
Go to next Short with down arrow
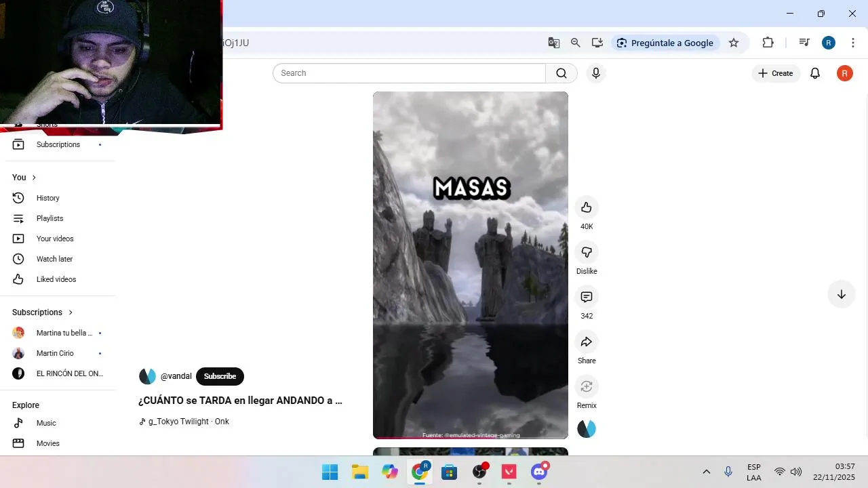[841, 294]
